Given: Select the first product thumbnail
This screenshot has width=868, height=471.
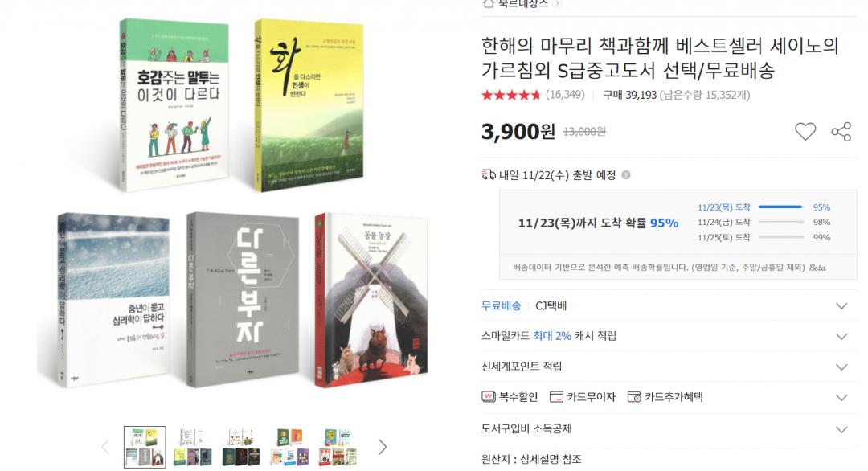Looking at the screenshot, I should (x=145, y=447).
